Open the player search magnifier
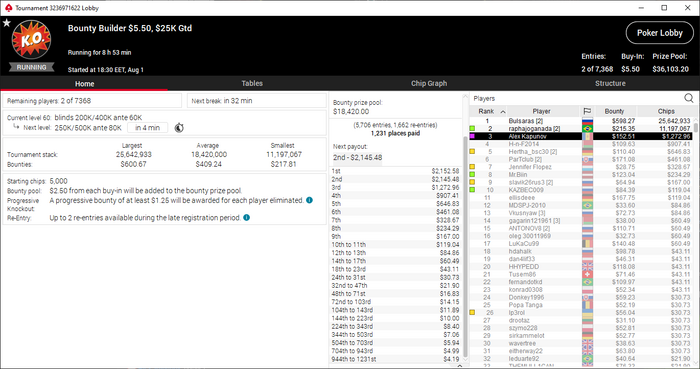700x369 pixels. click(x=689, y=98)
